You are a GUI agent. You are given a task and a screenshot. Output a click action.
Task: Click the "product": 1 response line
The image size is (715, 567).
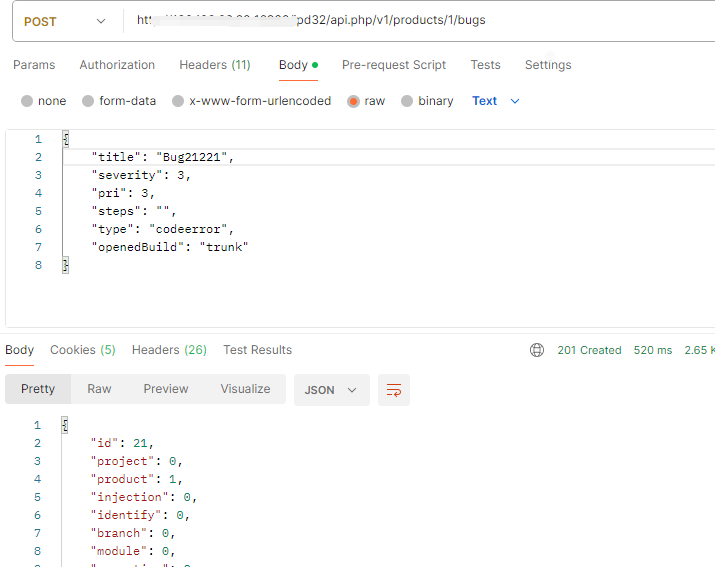[136, 479]
